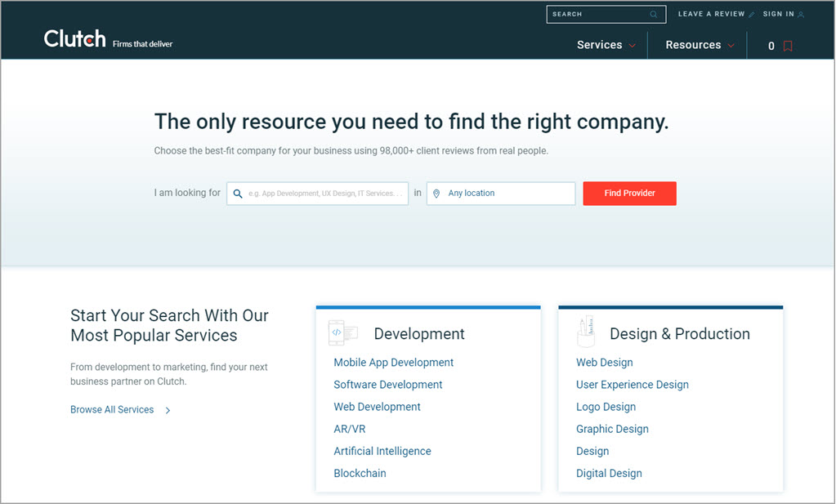
Task: Click the Clutch logo in header
Action: coord(74,38)
